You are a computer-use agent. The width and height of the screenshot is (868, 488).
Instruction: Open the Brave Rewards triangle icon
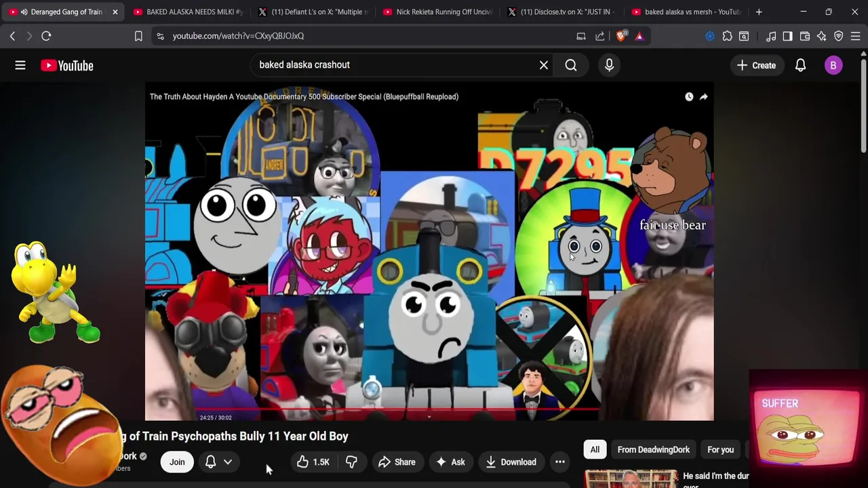[639, 36]
